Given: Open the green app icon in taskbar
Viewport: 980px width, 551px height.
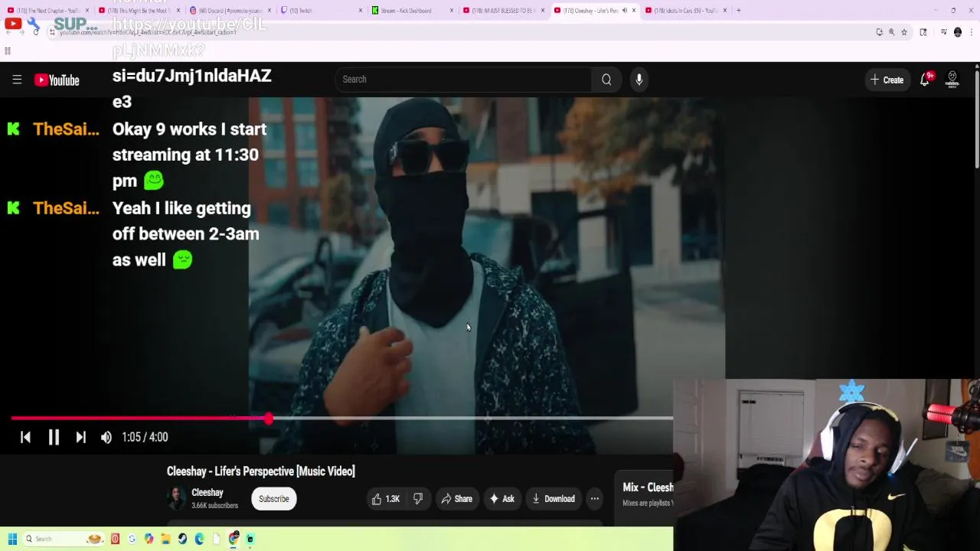Looking at the screenshot, I should point(250,539).
